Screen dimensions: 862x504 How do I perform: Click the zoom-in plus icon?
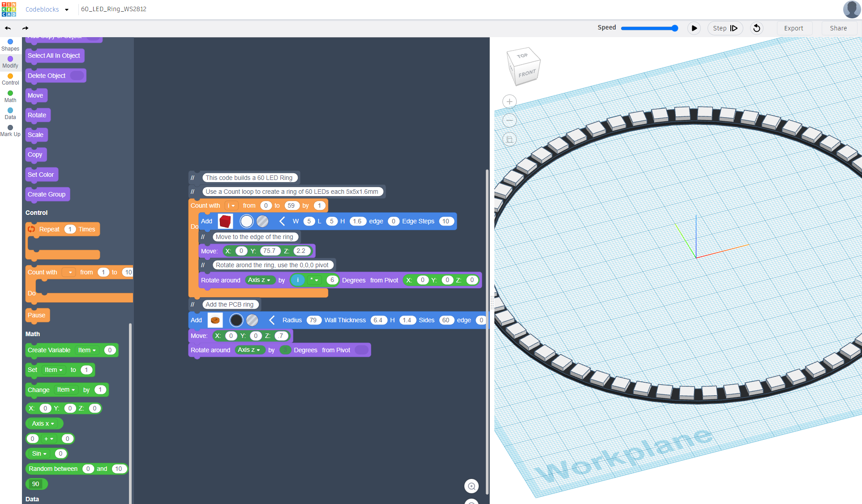click(x=510, y=102)
